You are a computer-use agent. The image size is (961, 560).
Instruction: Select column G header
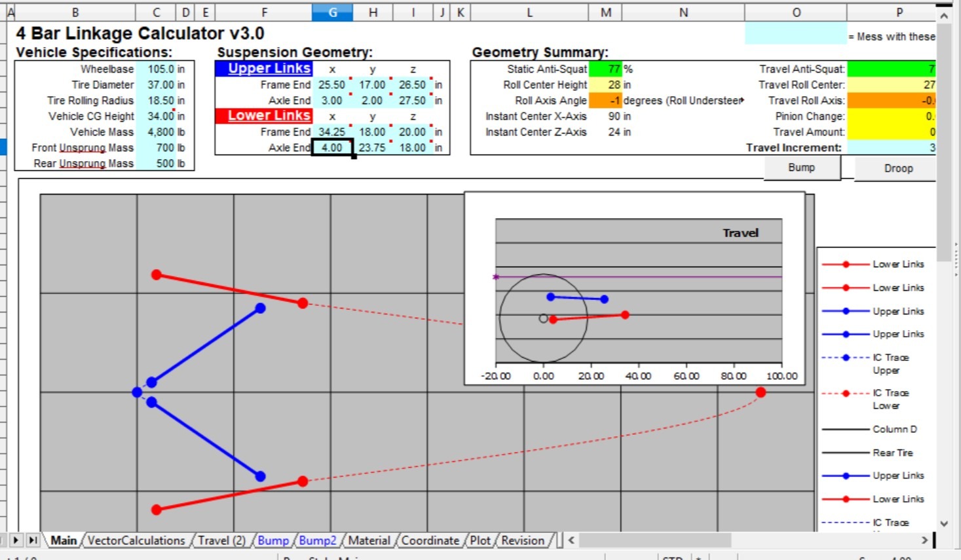(332, 12)
